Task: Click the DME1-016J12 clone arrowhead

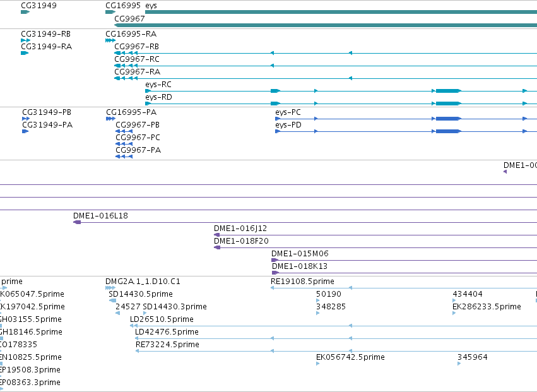Action: 217,235
